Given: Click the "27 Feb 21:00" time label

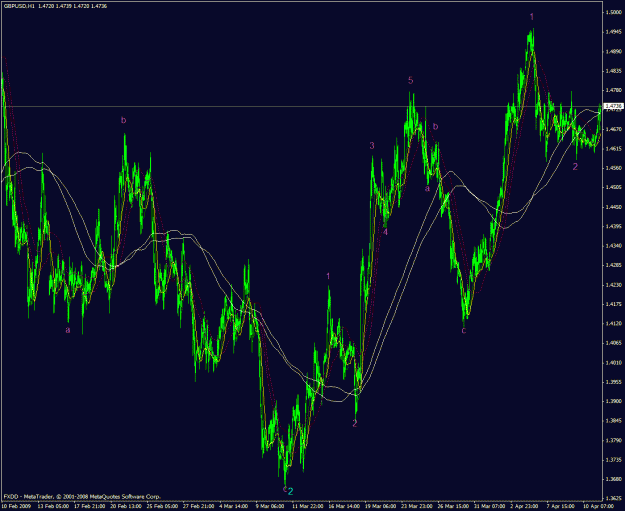Looking at the screenshot, I should pyautogui.click(x=199, y=506).
